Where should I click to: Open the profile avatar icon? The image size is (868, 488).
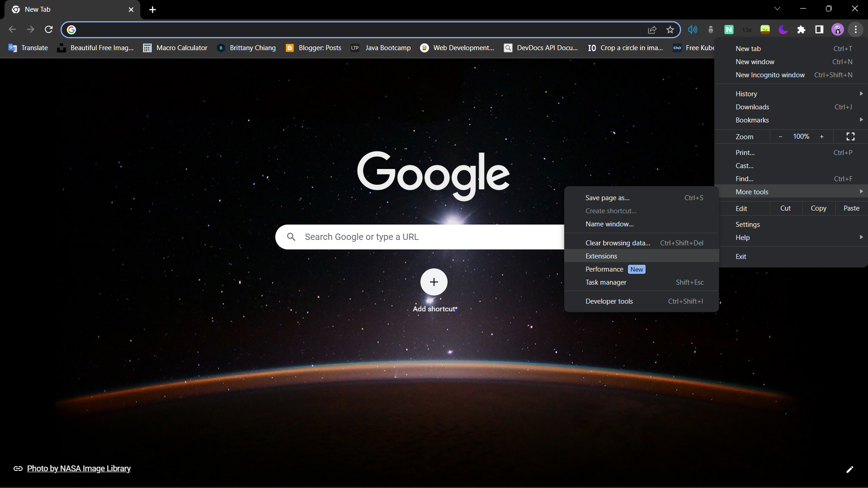pyautogui.click(x=837, y=30)
